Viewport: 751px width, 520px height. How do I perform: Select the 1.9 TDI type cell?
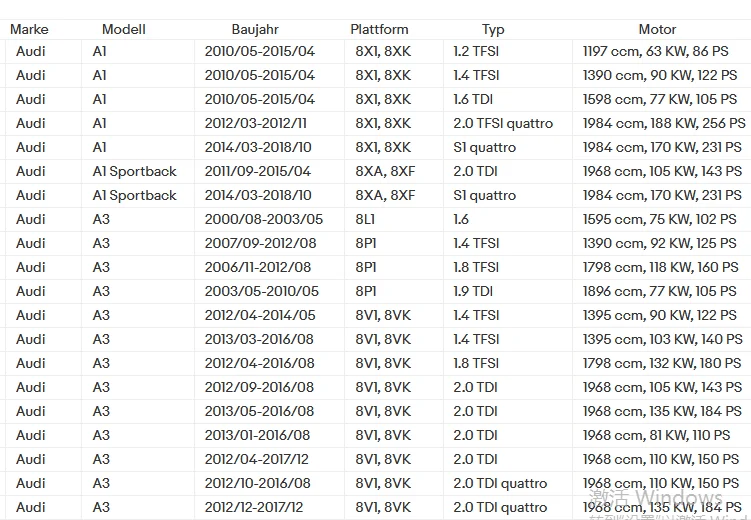tap(508, 291)
